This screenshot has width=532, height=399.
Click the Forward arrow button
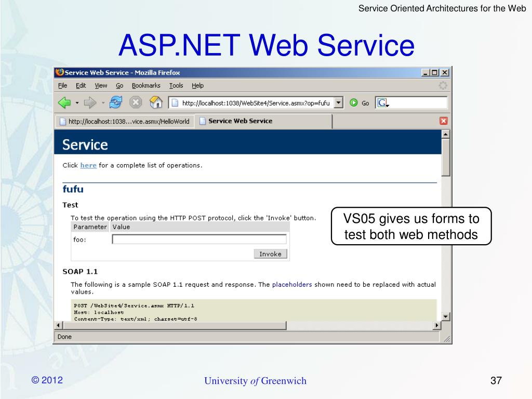point(90,102)
